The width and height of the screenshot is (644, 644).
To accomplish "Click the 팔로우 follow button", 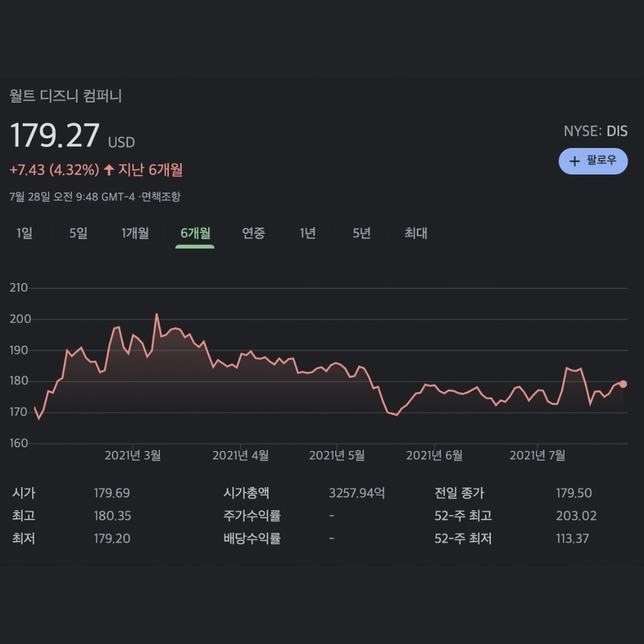I will click(x=593, y=161).
